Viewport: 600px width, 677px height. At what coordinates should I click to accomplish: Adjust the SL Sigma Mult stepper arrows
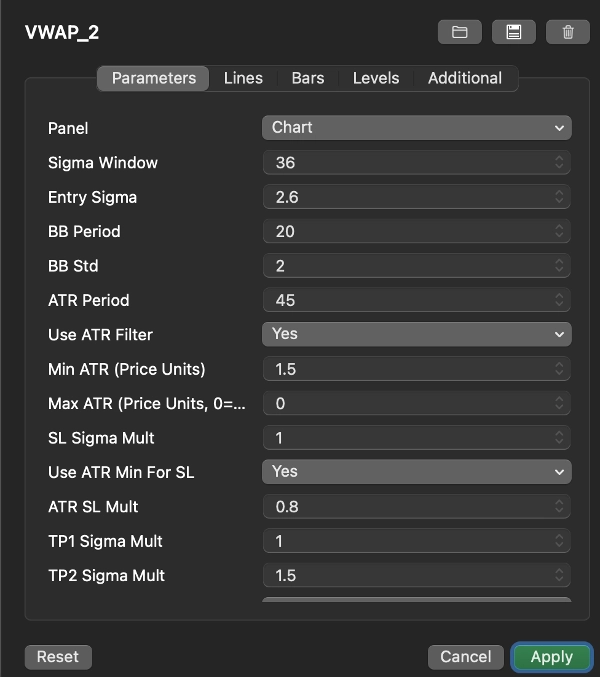pyautogui.click(x=559, y=438)
